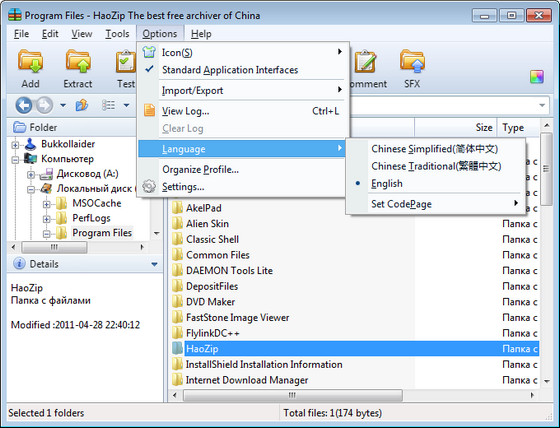This screenshot has height=428, width=560.
Task: Click the Details panel info icon
Action: point(19,264)
